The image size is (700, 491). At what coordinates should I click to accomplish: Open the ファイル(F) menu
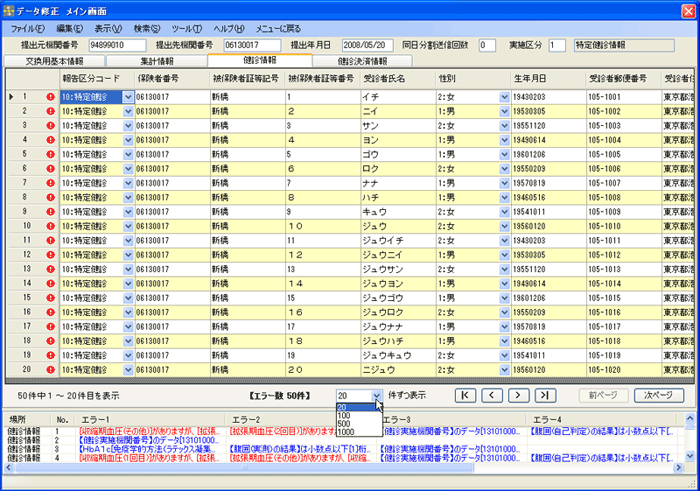28,29
